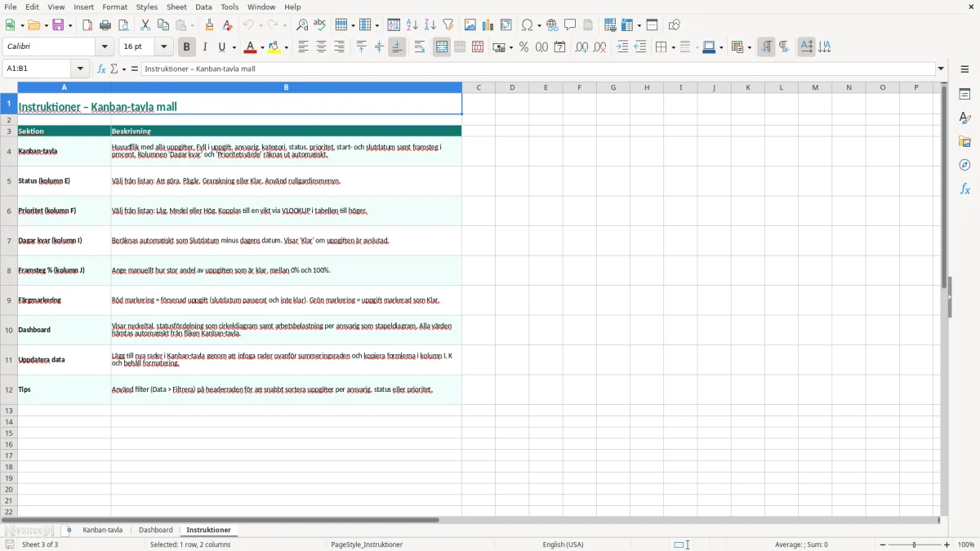Open the Styles menu

(147, 7)
